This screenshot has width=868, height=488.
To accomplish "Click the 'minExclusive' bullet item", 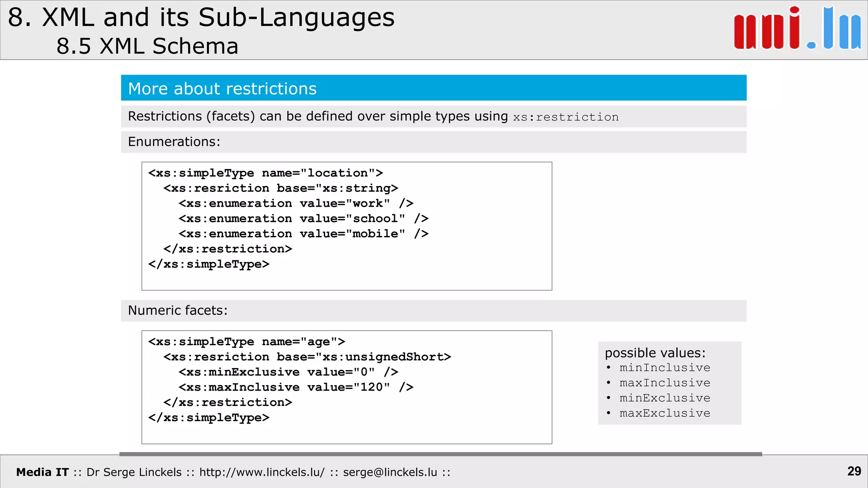I will [665, 398].
